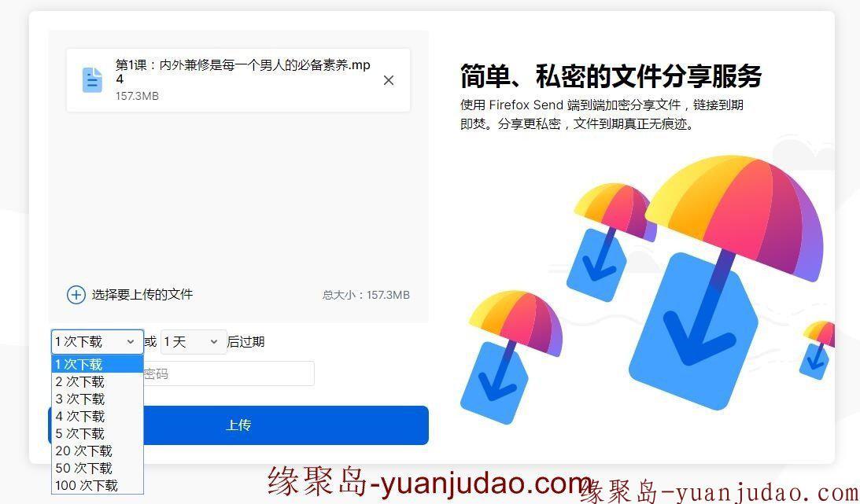Remove the uploaded mp4 file with X
Screen dimensions: 860x504
(x=389, y=80)
